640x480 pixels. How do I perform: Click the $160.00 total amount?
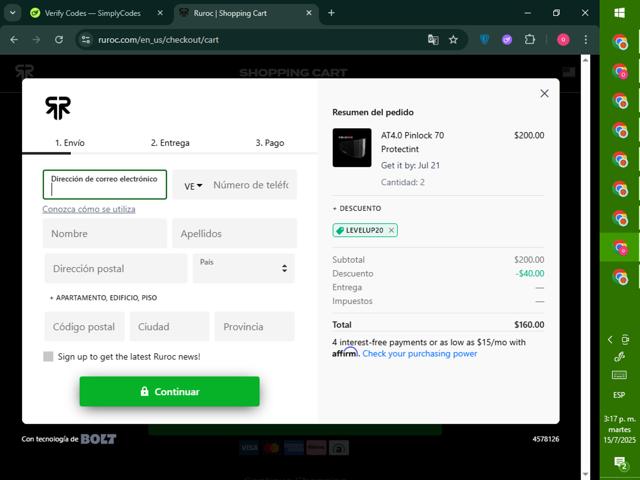(529, 325)
